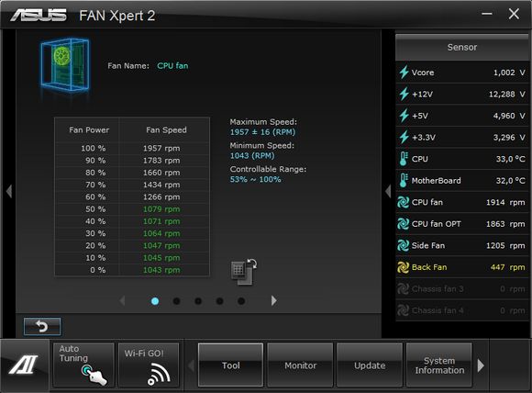The width and height of the screenshot is (532, 393).
Task: Open System Information
Action: point(439,365)
